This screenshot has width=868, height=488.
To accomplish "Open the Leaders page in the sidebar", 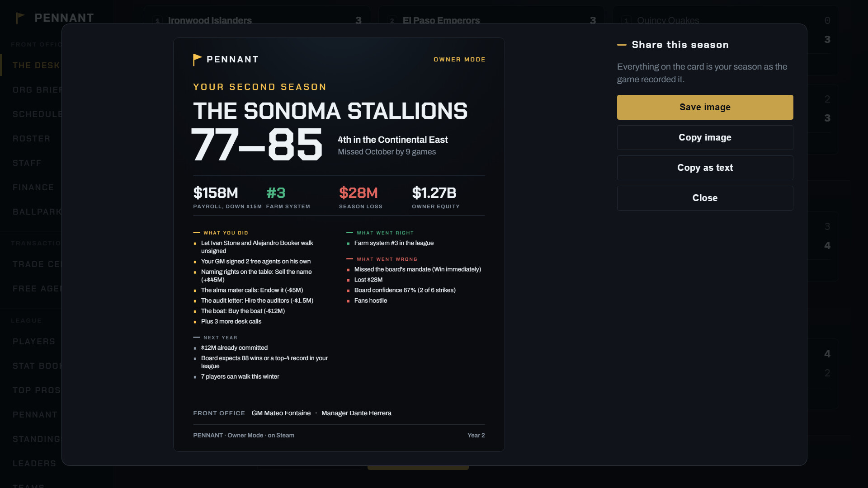I will 34,464.
